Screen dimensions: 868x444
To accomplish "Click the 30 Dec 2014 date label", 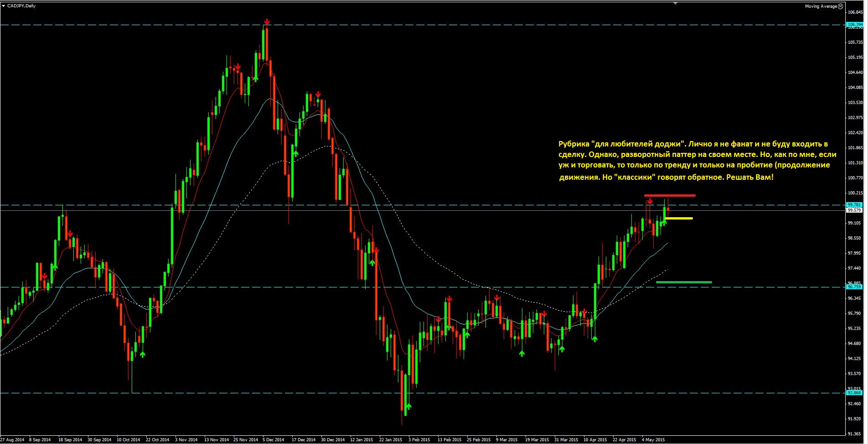I will [333, 440].
